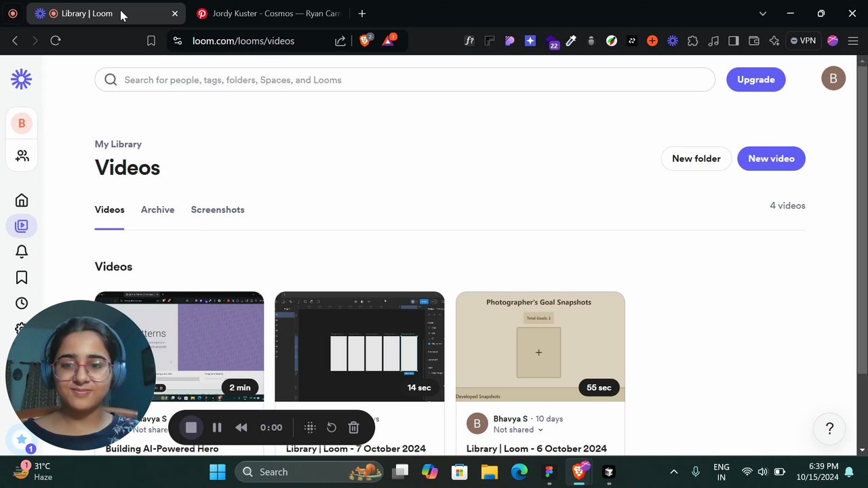Click the star badge at the bottom left
Image resolution: width=868 pixels, height=488 pixels.
(x=22, y=439)
